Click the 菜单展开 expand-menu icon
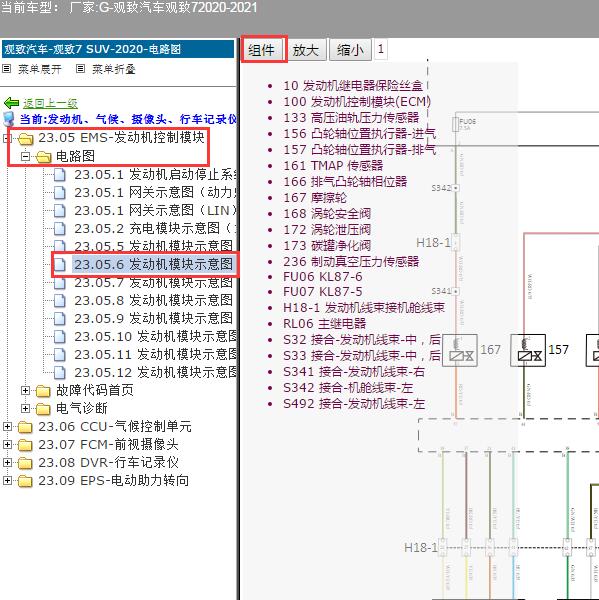 point(7,68)
